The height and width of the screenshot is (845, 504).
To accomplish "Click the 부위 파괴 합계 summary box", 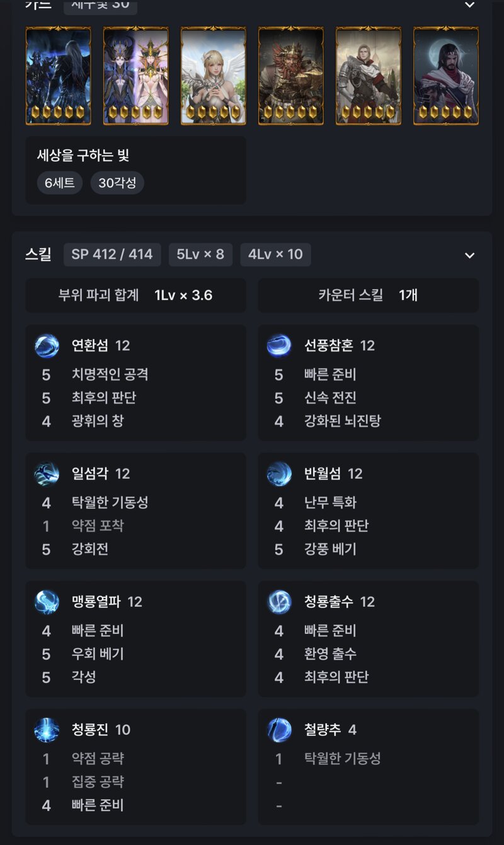I will (x=135, y=296).
